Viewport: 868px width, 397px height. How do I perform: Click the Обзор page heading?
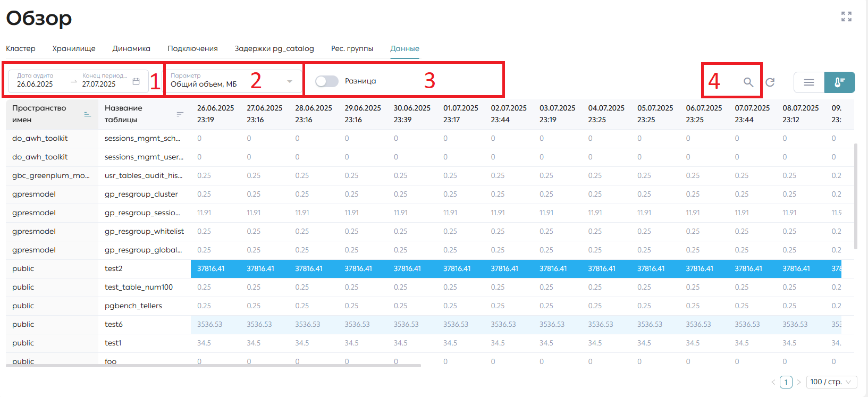[x=39, y=18]
